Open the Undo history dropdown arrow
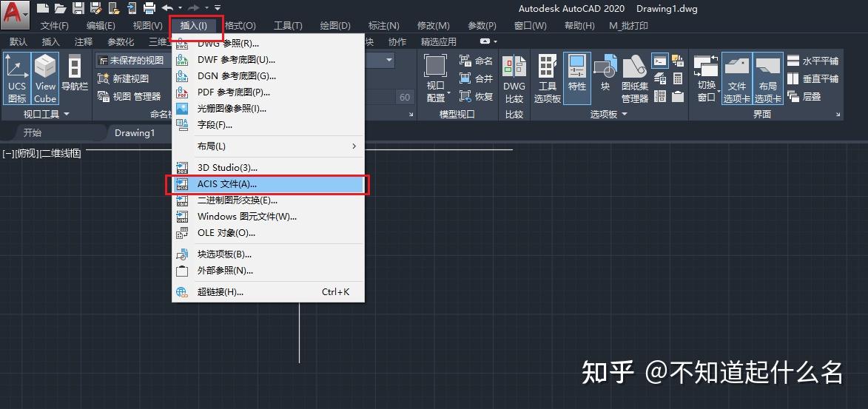The height and width of the screenshot is (409, 868). pos(180,7)
